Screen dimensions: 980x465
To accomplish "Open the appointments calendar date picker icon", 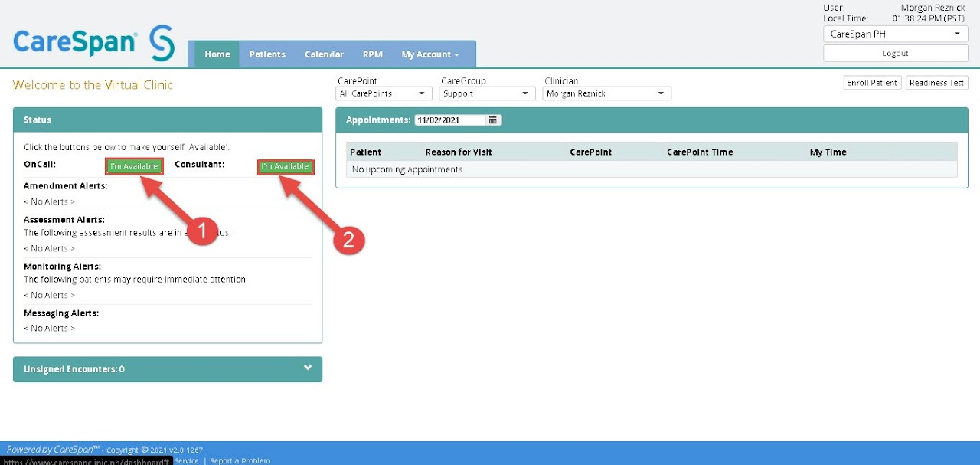I will [x=493, y=120].
